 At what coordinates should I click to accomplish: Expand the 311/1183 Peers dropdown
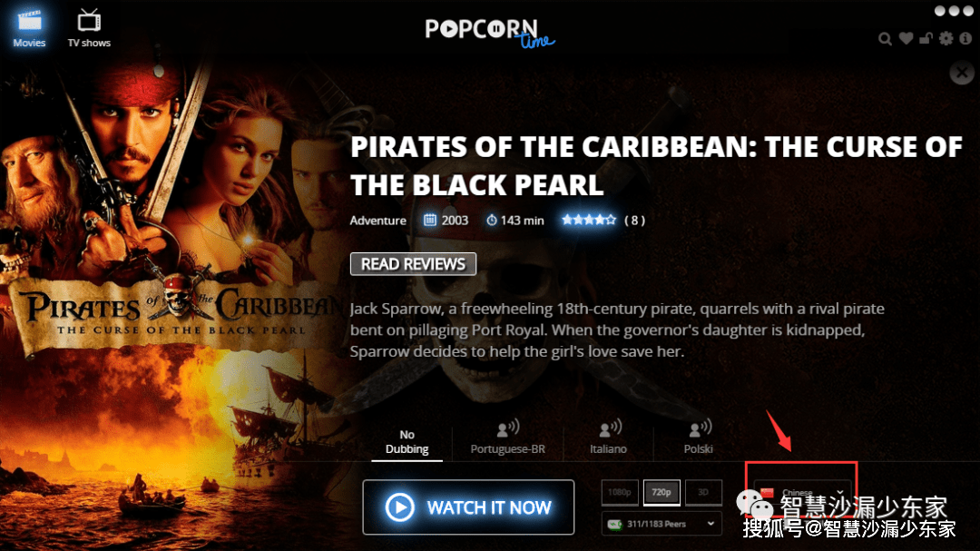661,524
